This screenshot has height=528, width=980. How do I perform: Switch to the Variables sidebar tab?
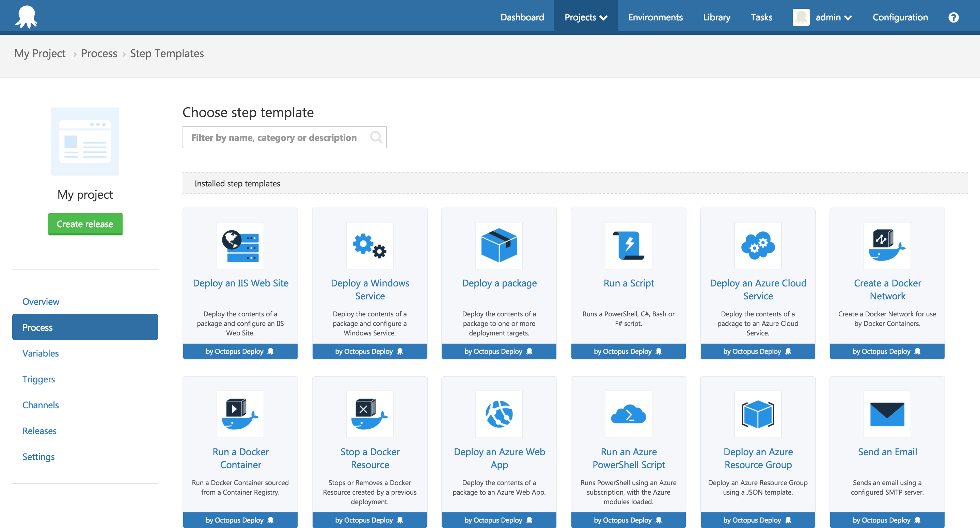(40, 353)
